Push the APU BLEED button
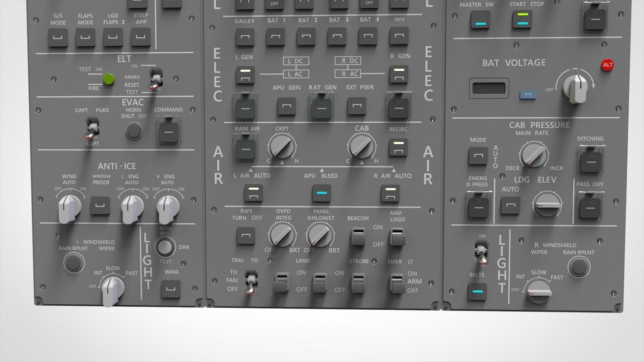Image resolution: width=644 pixels, height=362 pixels. [322, 193]
